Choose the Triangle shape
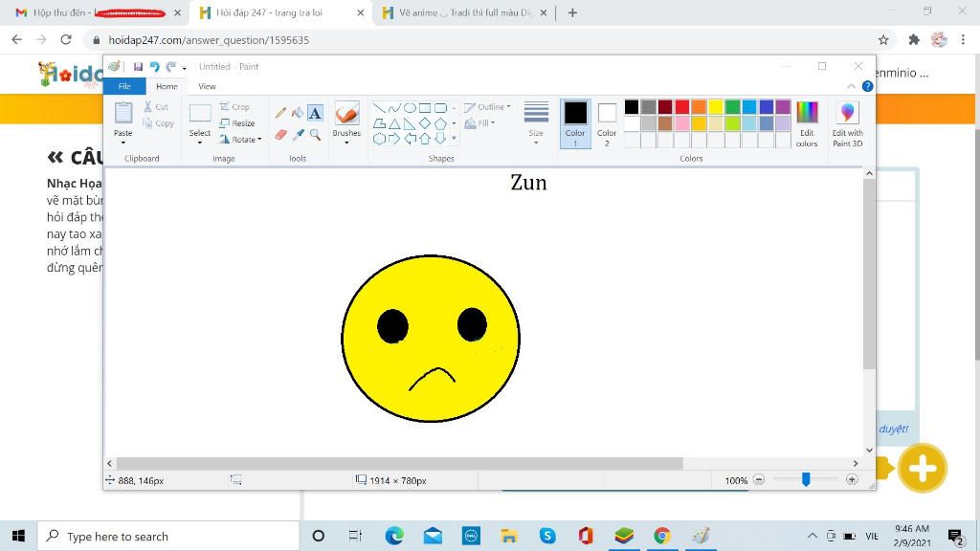This screenshot has width=980, height=551. 393,123
